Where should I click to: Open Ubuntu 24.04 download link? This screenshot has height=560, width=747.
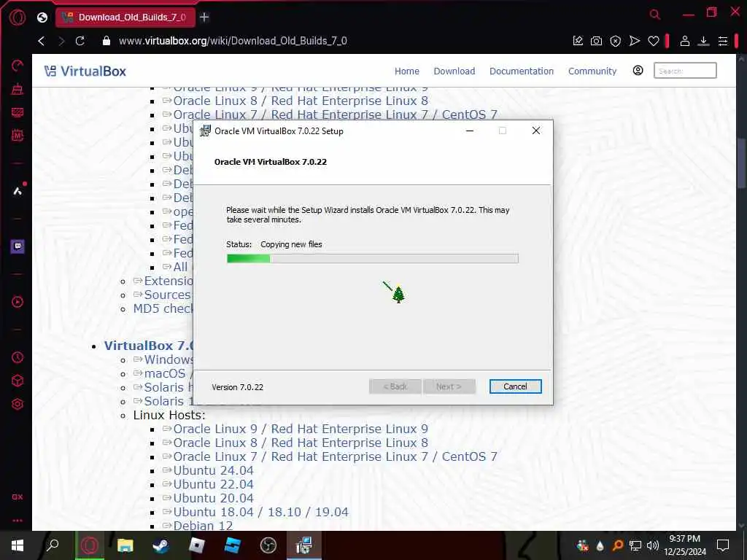tap(214, 470)
